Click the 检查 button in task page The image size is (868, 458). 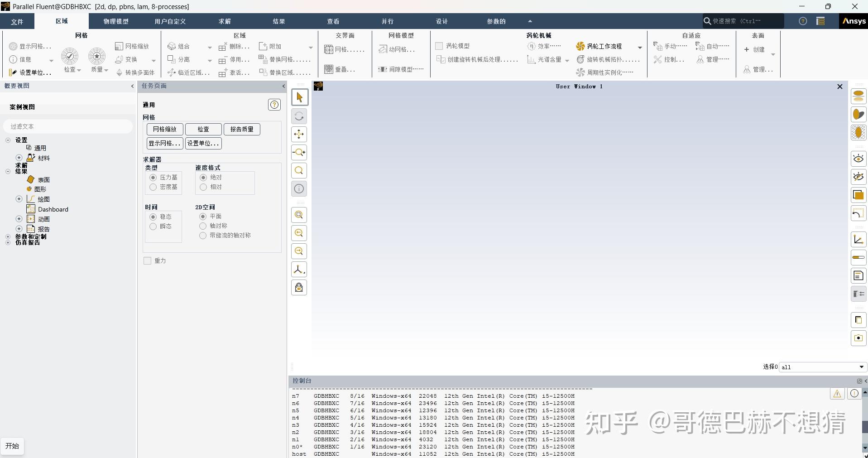203,130
